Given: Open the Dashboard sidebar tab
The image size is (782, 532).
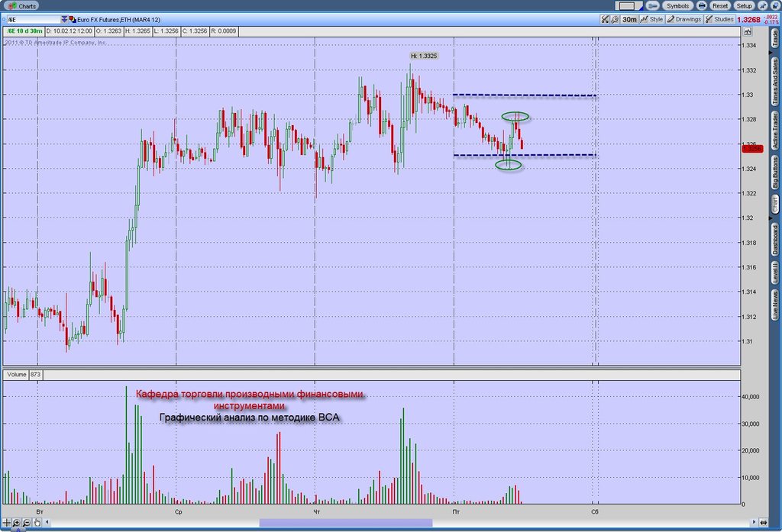Looking at the screenshot, I should (775, 240).
